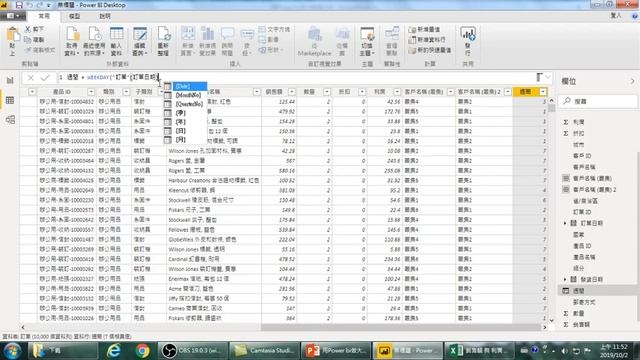This screenshot has width=640, height=360.
Task: Click the Paste (貼上) clipboard icon
Action: pos(12,42)
